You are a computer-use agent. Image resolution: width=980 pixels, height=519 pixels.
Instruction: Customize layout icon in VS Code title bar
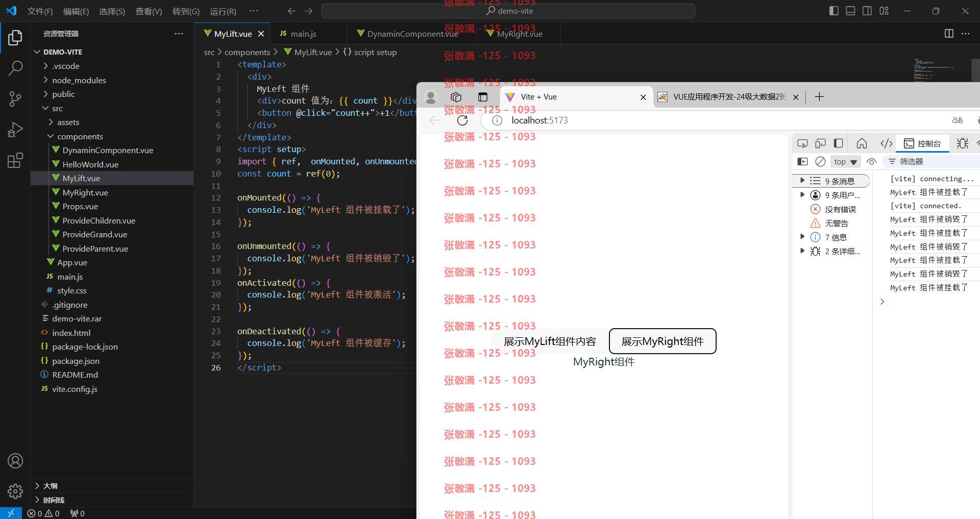(x=884, y=11)
